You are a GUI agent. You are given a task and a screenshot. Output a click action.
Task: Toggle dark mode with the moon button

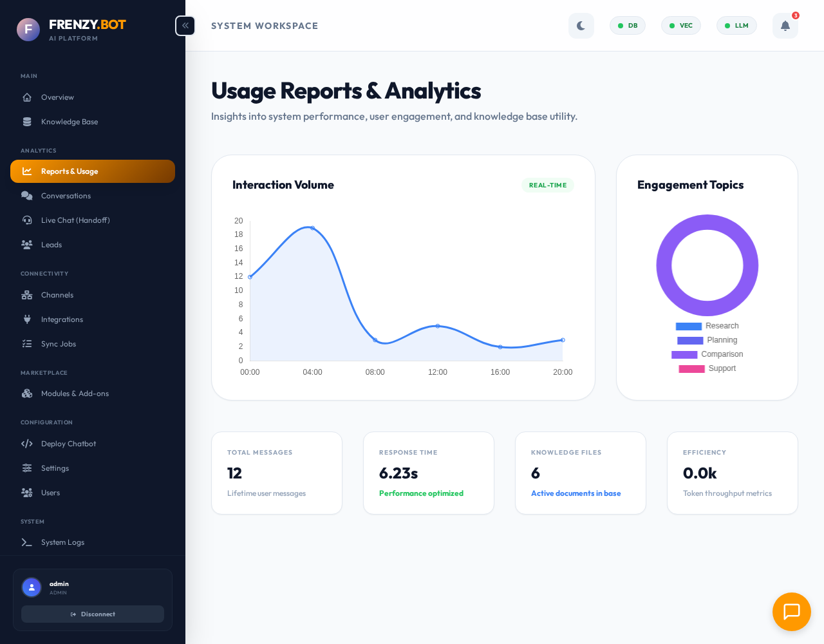click(x=581, y=25)
